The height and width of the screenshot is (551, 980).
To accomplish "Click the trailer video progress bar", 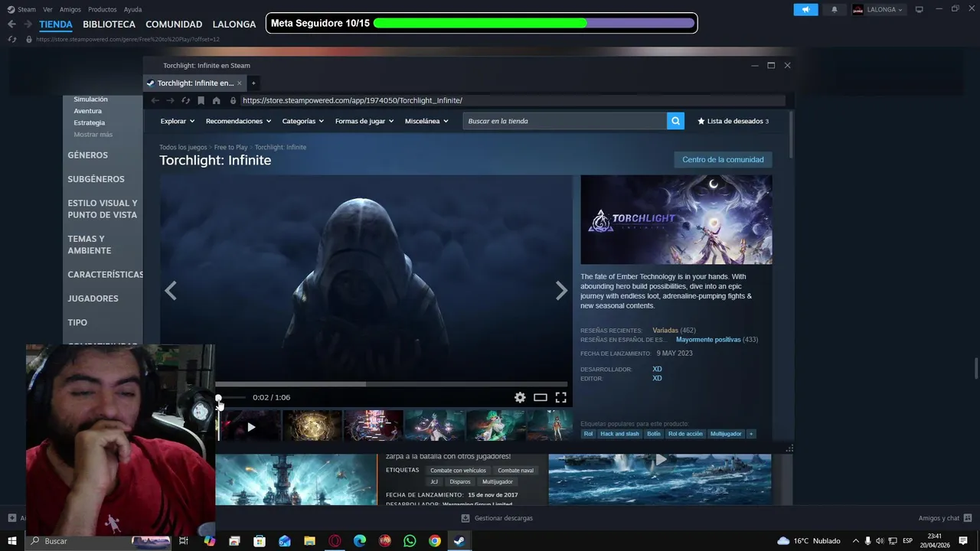I will 391,384.
